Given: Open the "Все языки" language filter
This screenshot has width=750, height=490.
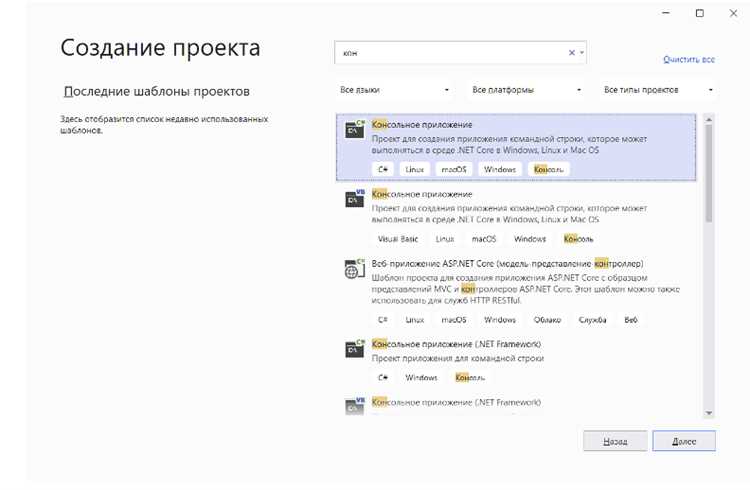Looking at the screenshot, I should click(x=394, y=90).
